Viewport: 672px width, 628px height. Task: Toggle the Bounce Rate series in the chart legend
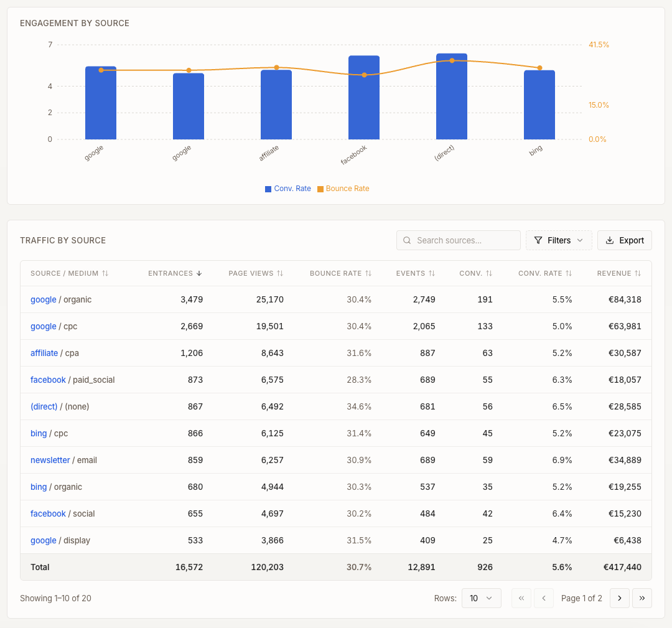[343, 189]
